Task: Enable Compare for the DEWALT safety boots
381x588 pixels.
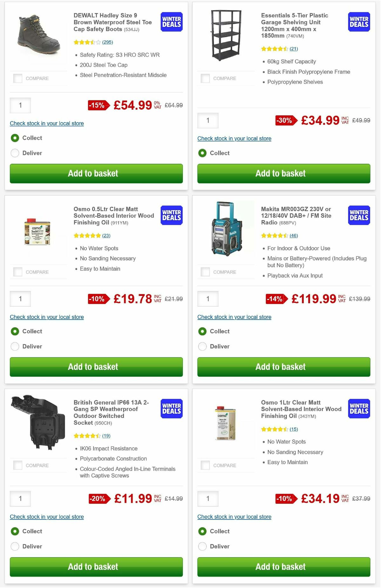Action: (x=17, y=78)
